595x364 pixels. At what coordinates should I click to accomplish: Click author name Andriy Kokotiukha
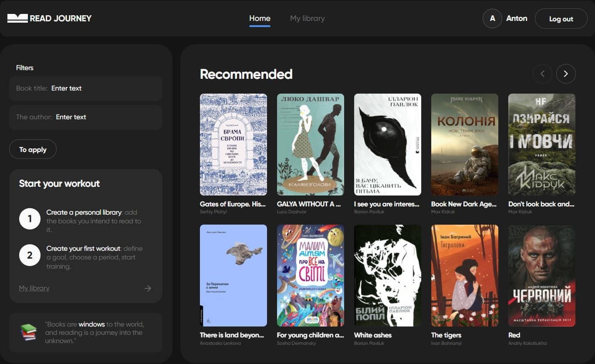[527, 343]
